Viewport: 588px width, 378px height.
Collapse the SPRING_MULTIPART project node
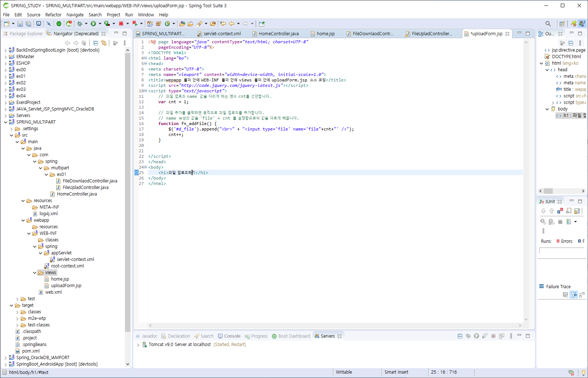tap(5, 122)
